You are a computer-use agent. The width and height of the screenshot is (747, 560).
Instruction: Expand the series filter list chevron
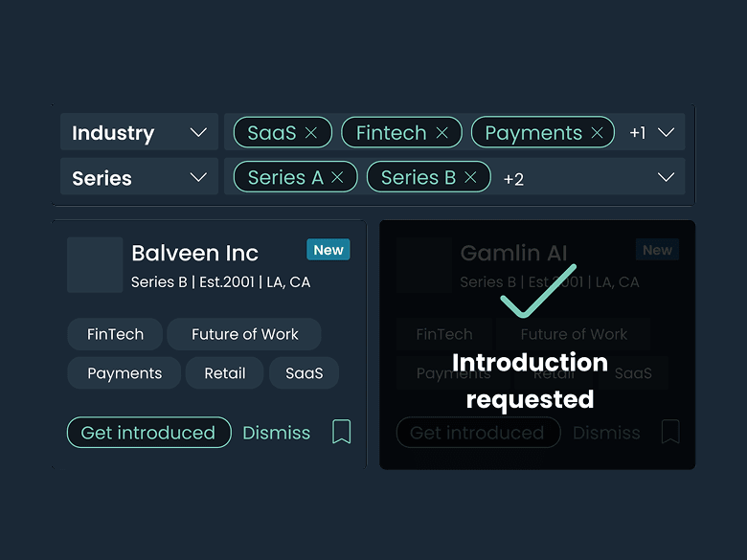(x=666, y=177)
